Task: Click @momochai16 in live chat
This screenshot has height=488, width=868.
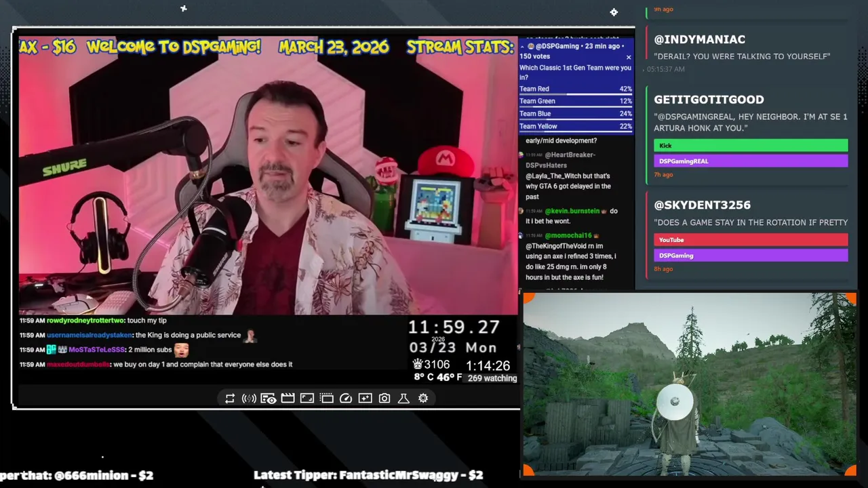Action: (568, 235)
